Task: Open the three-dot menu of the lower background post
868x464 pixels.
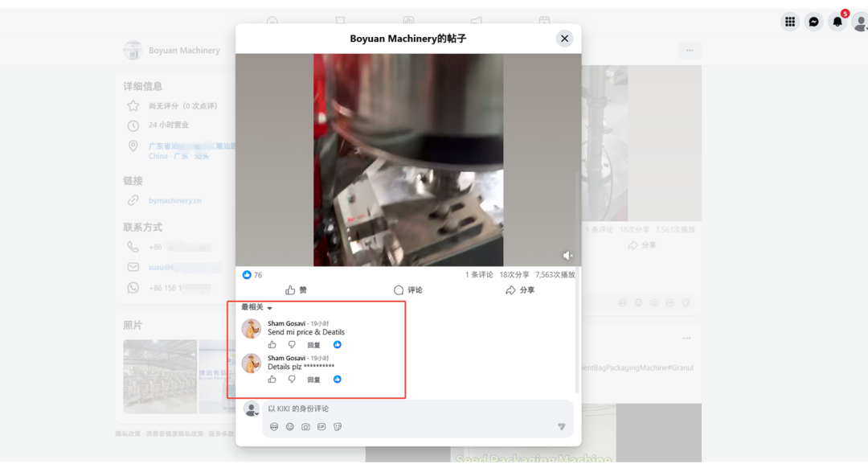Action: tap(686, 339)
